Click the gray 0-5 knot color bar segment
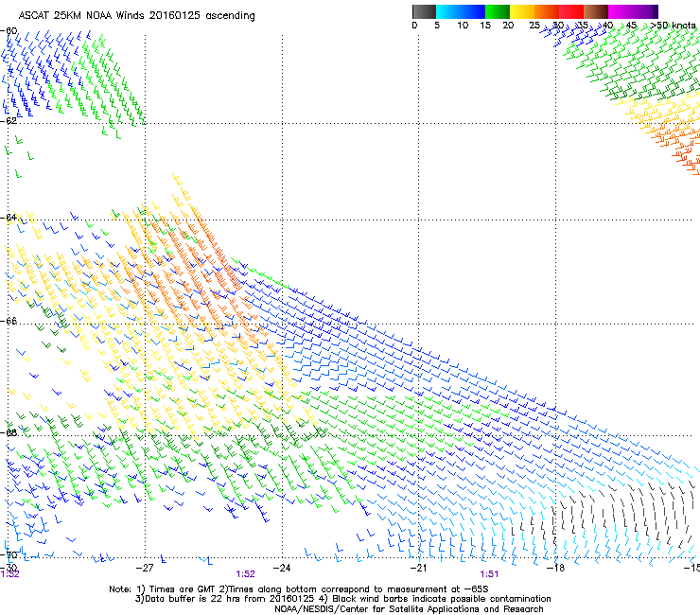 424,11
